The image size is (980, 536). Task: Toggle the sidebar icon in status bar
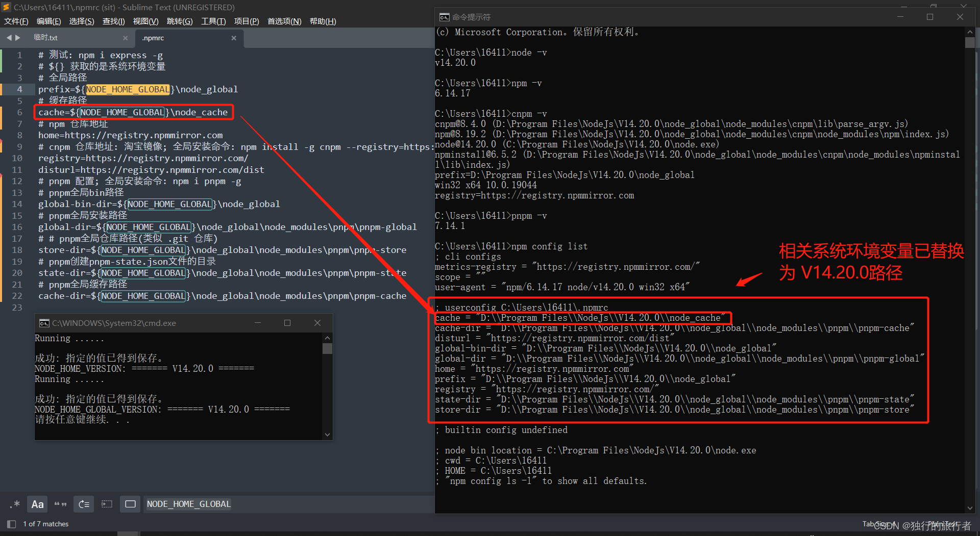coord(11,524)
